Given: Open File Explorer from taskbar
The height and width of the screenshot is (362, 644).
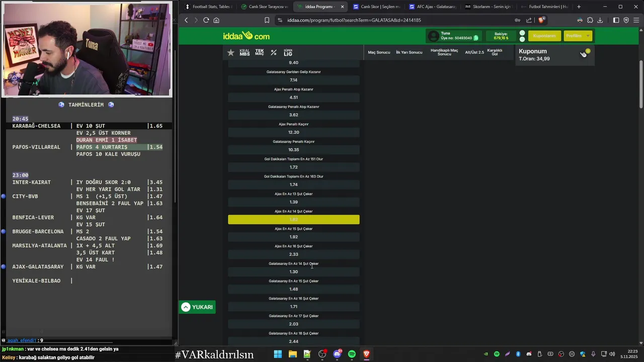Looking at the screenshot, I should click(292, 354).
